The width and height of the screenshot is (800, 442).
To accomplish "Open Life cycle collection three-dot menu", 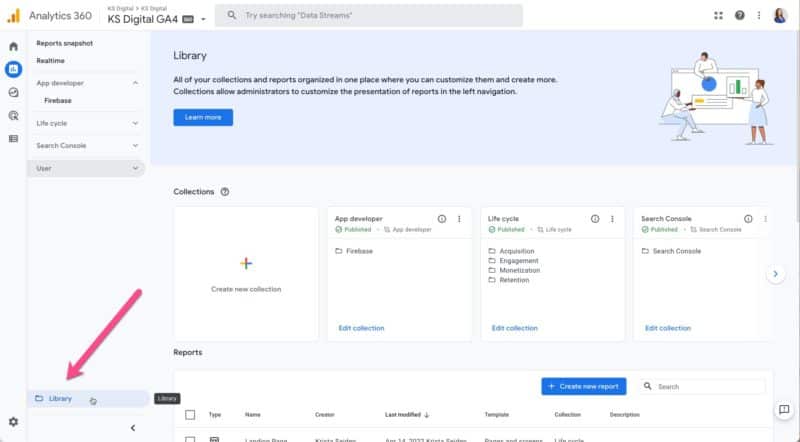I will point(612,218).
